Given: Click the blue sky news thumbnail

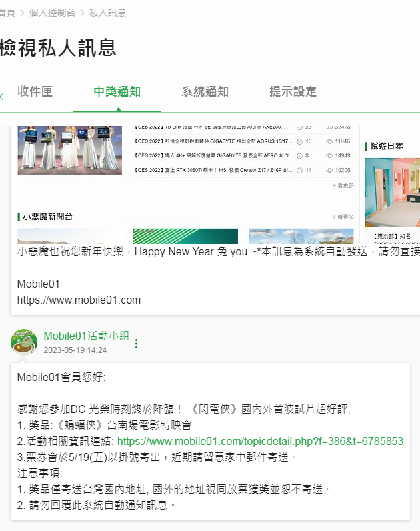Looking at the screenshot, I should pos(301,236).
